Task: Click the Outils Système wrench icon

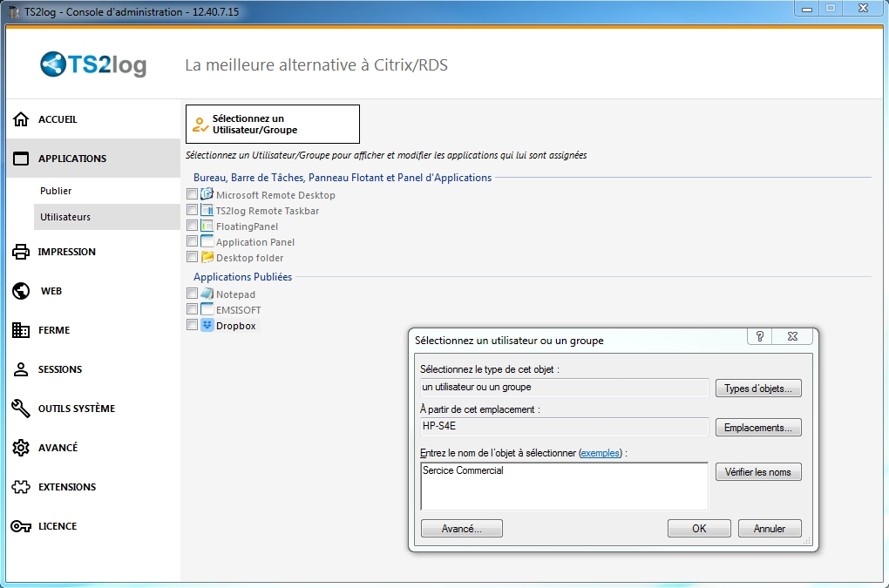Action: click(21, 409)
